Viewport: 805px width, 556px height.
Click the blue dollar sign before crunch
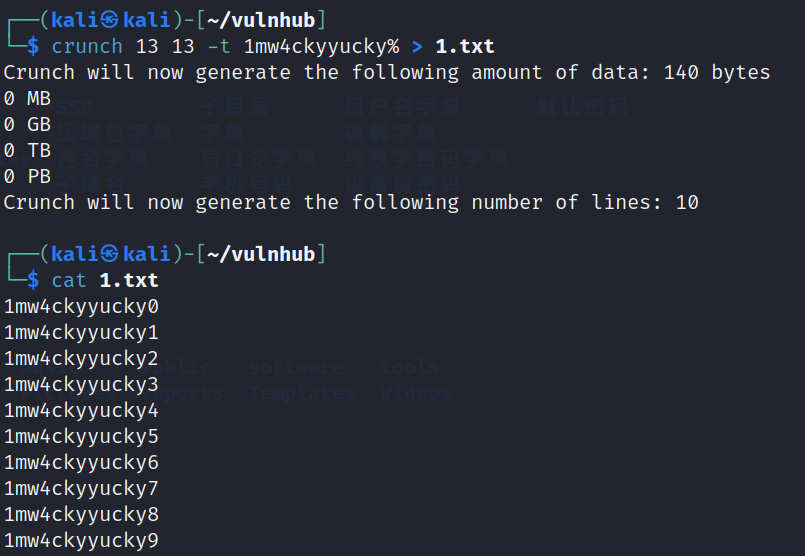33,46
